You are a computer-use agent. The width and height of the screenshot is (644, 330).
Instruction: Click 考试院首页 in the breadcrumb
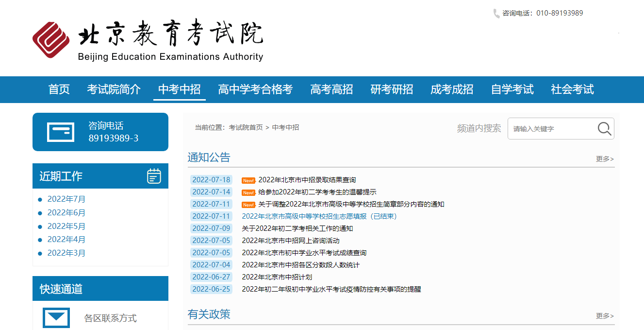246,127
